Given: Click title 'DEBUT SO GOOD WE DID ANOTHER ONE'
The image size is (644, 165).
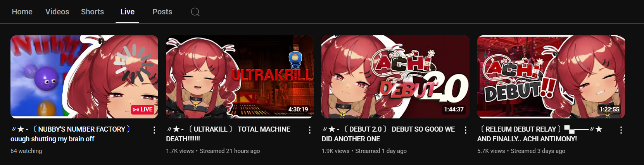Looking at the screenshot, I should [388, 134].
